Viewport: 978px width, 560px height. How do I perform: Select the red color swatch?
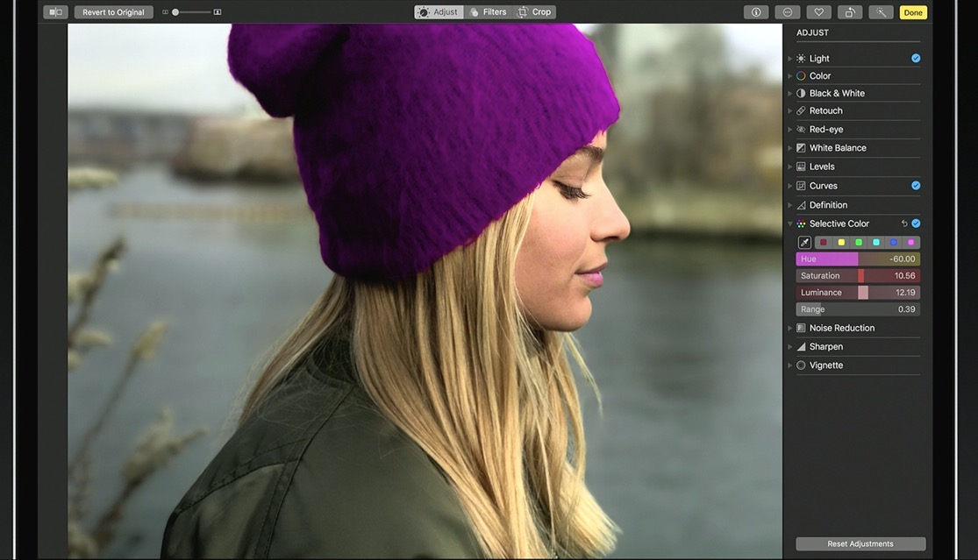coord(824,242)
